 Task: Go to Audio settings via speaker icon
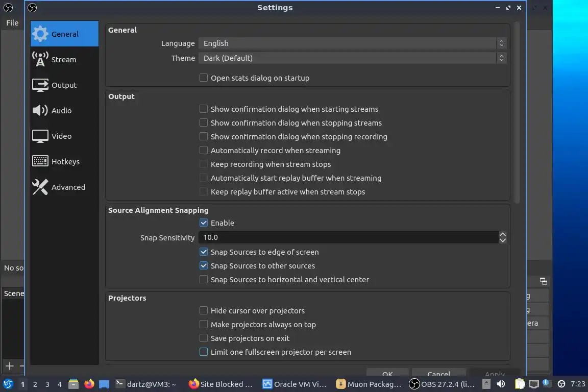[x=40, y=111]
